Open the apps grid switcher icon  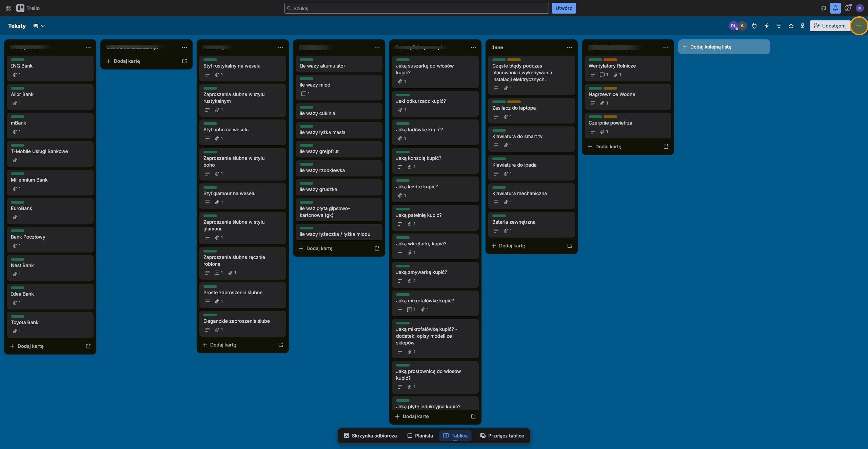tap(8, 8)
